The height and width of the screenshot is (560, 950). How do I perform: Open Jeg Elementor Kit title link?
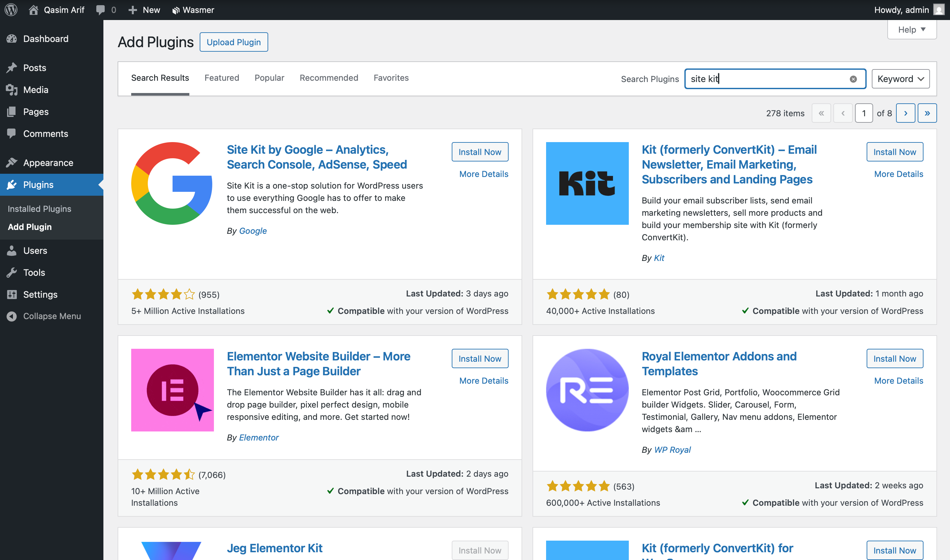click(275, 548)
